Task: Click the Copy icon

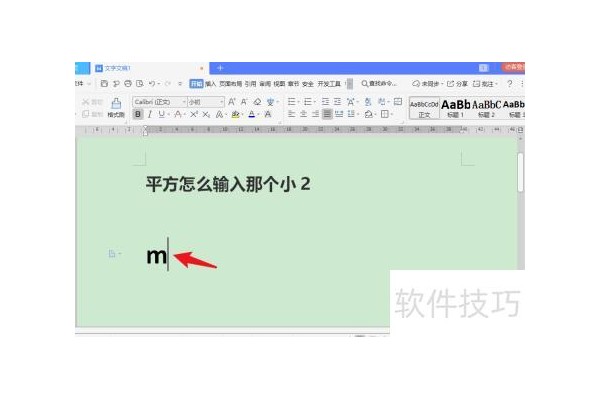Action: (x=86, y=114)
